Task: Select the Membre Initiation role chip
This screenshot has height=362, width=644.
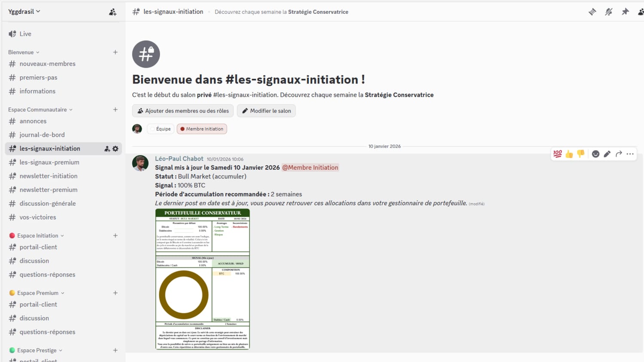Action: click(x=202, y=129)
